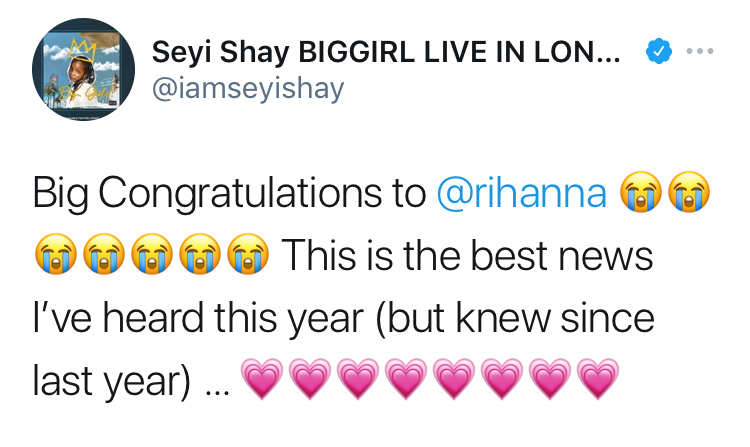Open the @iamseyishay handle link
The image size is (750, 447).
247,90
